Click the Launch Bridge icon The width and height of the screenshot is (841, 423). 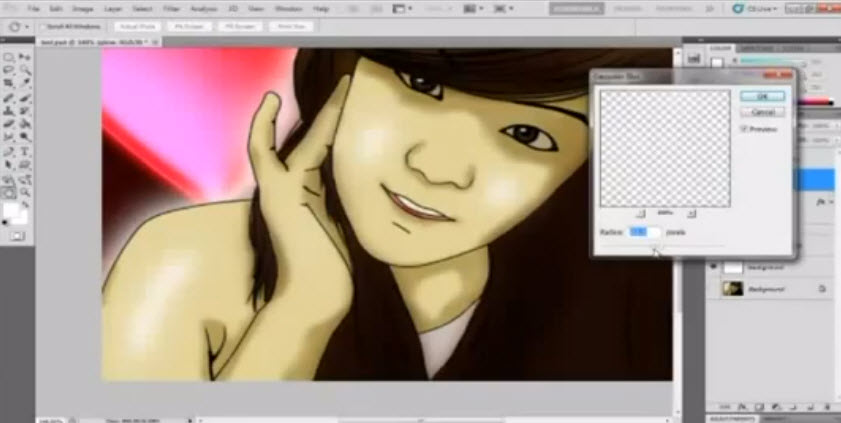(353, 9)
